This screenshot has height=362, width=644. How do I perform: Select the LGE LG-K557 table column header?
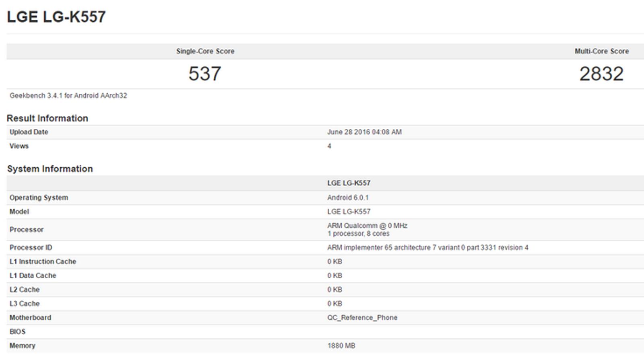coord(349,183)
